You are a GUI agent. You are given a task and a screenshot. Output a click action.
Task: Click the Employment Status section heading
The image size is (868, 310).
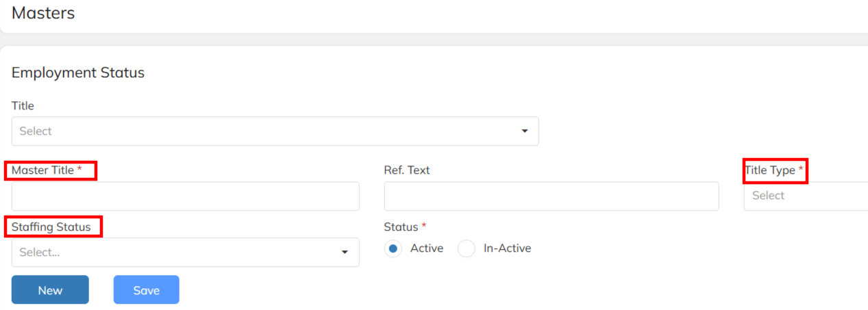click(x=78, y=73)
